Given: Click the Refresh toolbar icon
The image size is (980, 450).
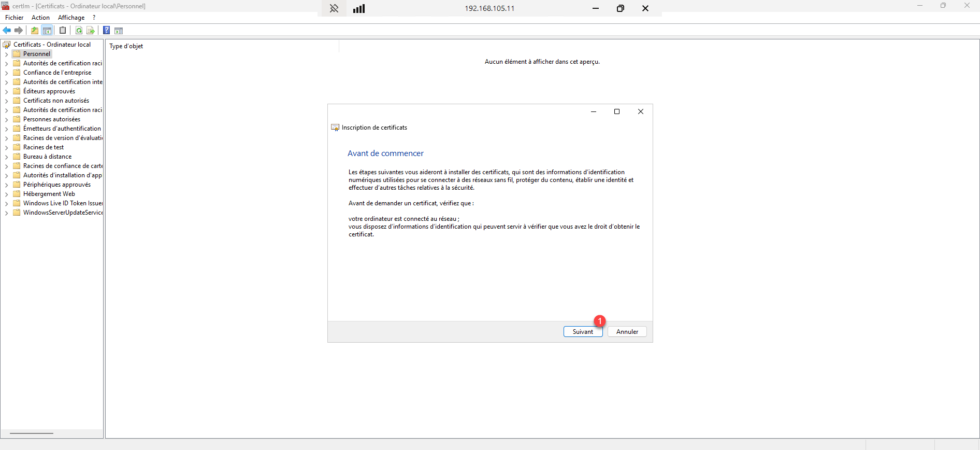Looking at the screenshot, I should point(79,31).
